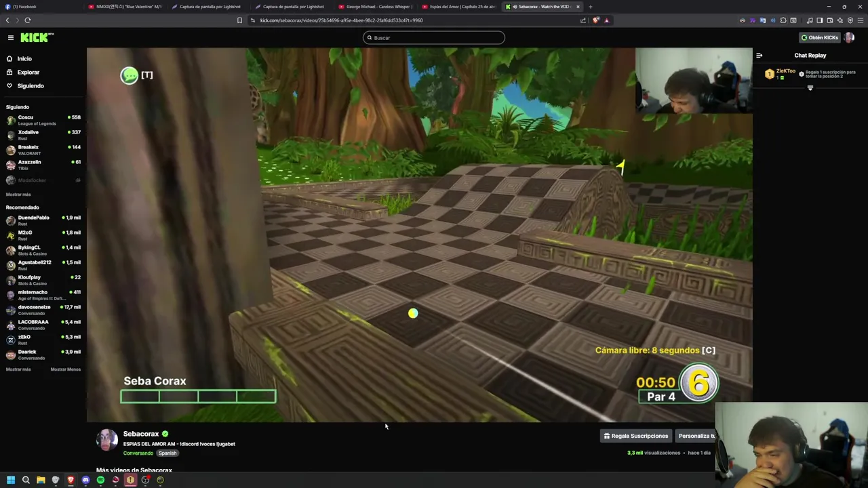Click the video player area

(x=419, y=235)
